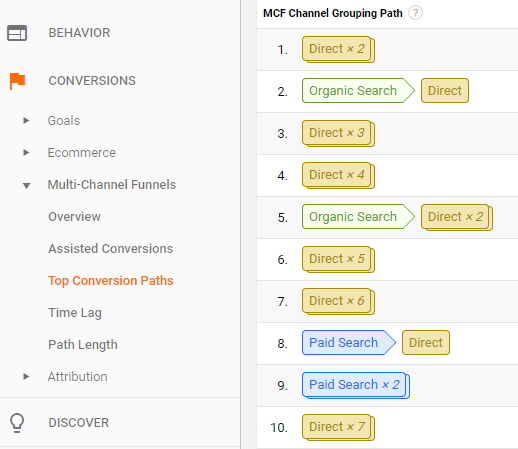Viewport: 518px width, 449px height.
Task: Collapse the Multi-Channel Funnels section arrow
Action: tap(26, 185)
